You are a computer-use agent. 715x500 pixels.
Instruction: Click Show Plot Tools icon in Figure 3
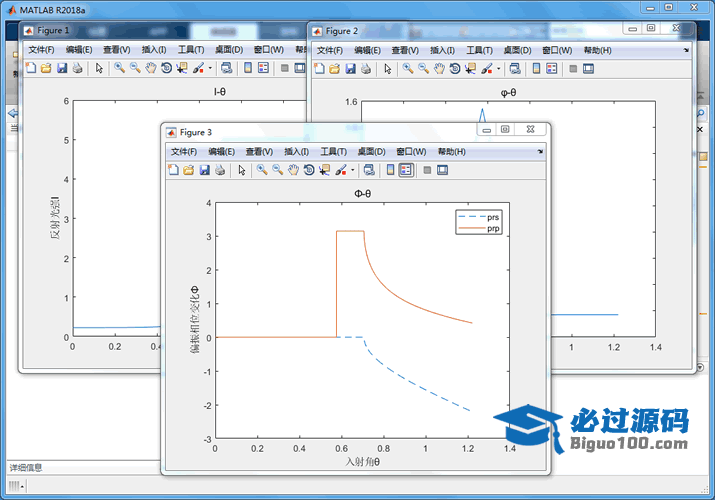[442, 170]
